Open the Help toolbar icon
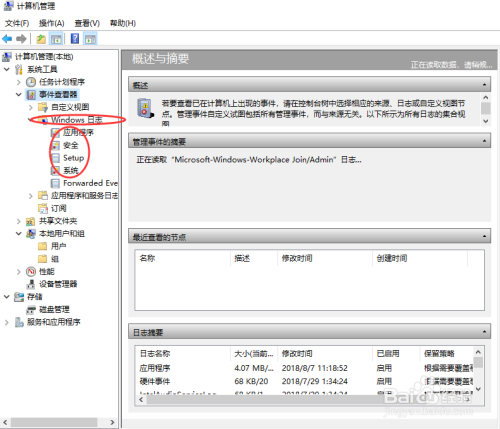Image resolution: width=500 pixels, height=429 pixels. click(75, 39)
